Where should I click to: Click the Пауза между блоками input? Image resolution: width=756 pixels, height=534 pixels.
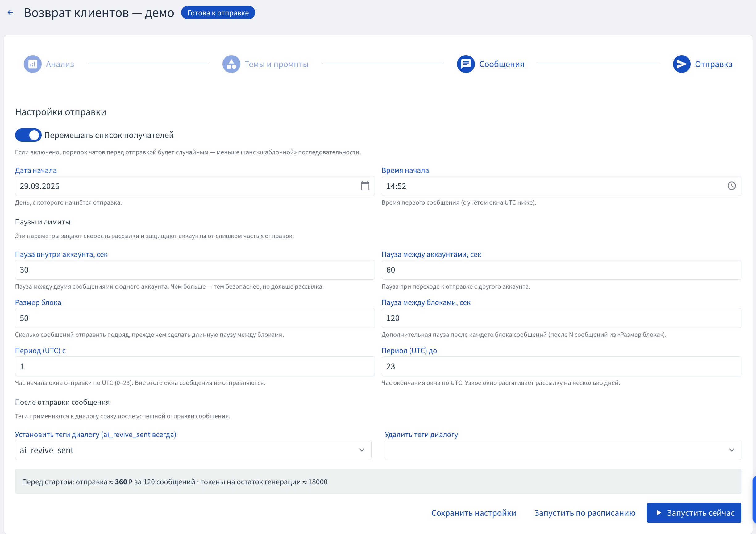click(561, 318)
